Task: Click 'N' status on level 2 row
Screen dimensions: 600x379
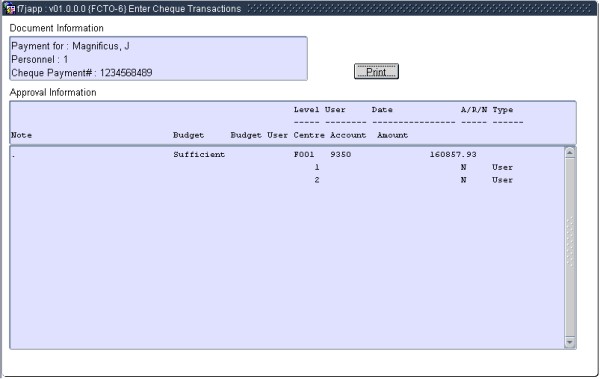Action: pos(463,180)
